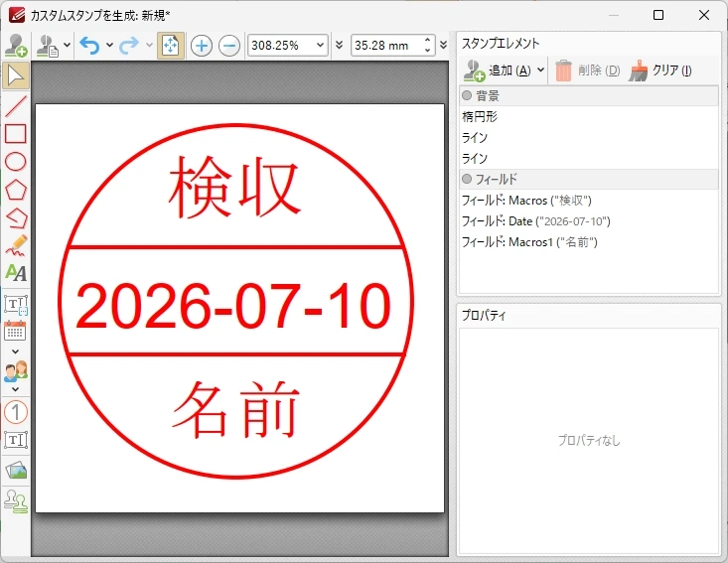The width and height of the screenshot is (728, 563).
Task: Select the arrow selection tool
Action: (16, 75)
